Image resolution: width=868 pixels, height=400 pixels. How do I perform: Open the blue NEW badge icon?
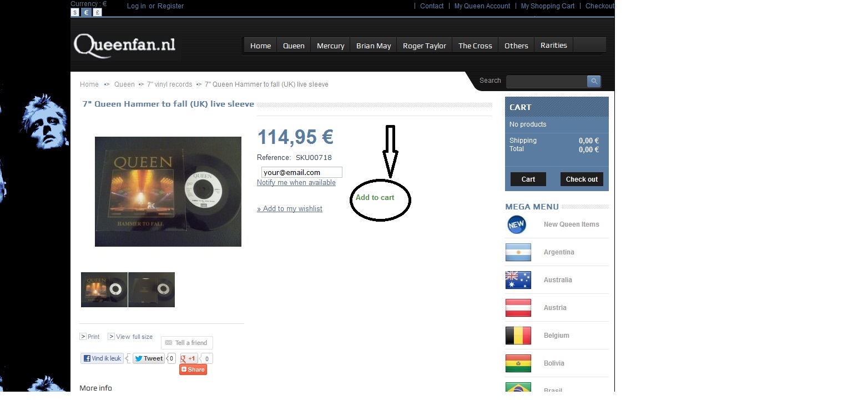point(517,224)
